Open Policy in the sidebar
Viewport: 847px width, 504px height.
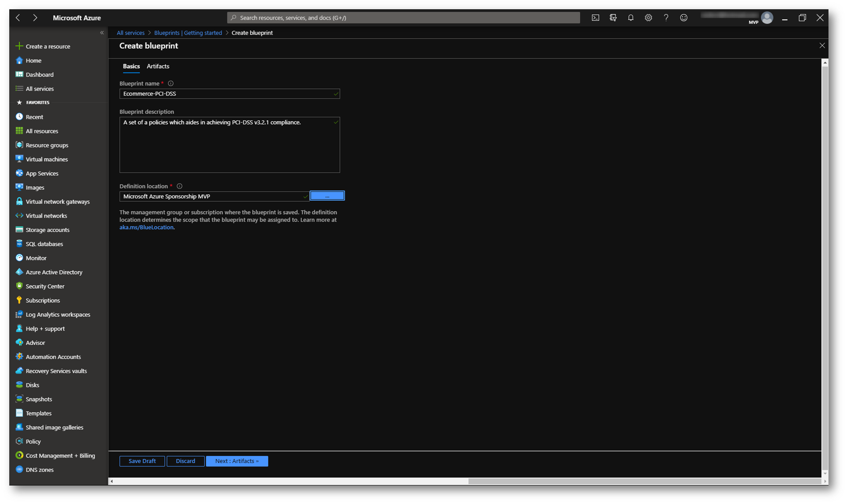pyautogui.click(x=28, y=441)
